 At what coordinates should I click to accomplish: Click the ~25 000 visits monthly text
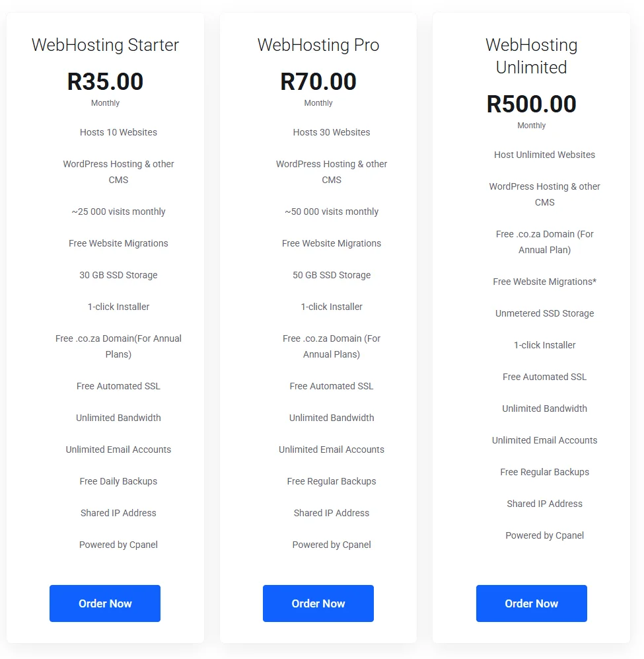118,212
